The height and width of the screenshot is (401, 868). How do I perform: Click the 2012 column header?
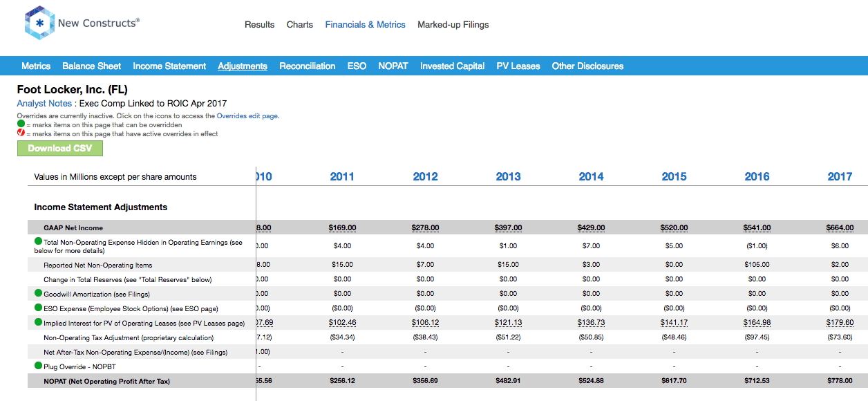(425, 177)
